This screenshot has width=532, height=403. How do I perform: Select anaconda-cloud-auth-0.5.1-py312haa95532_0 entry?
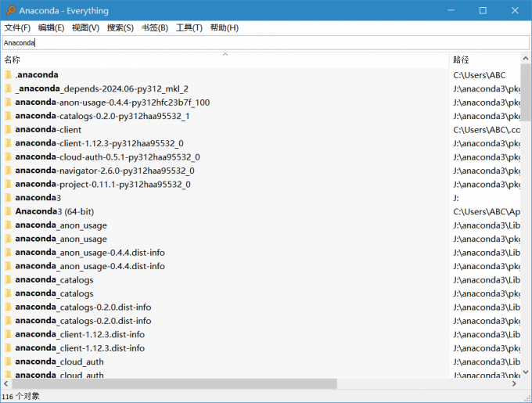[107, 157]
